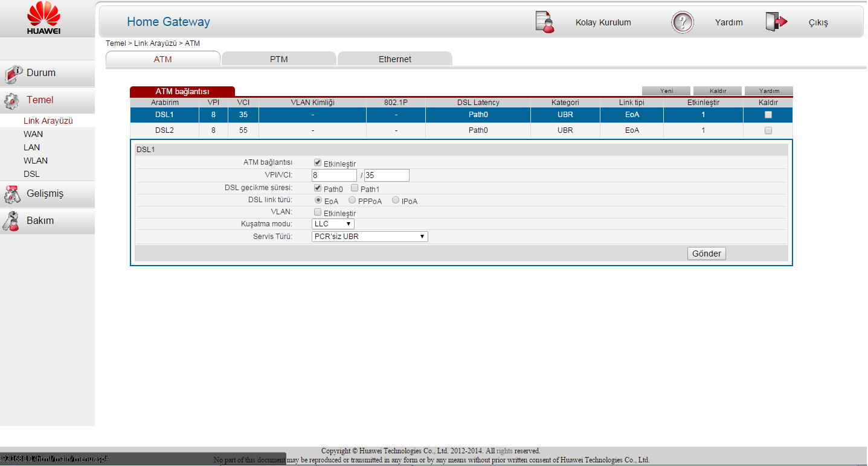Viewport: 868px width, 466px height.
Task: Select the DSL1 row in the table
Action: [x=461, y=115]
